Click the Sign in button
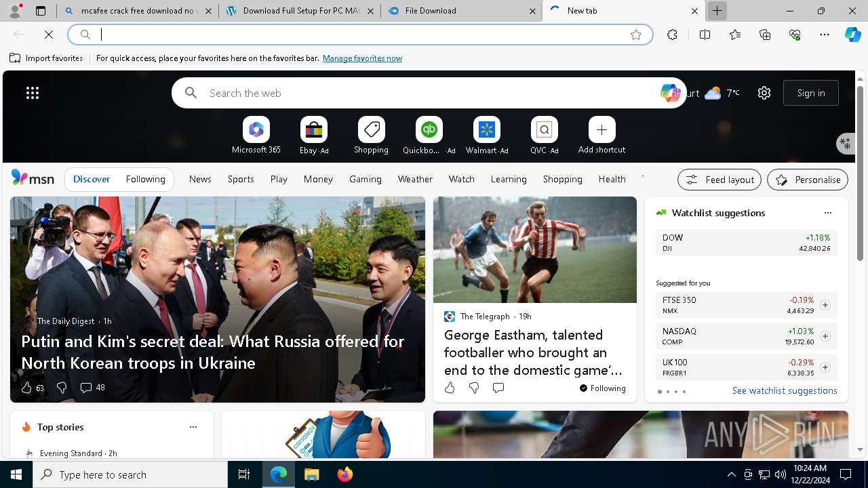 [811, 93]
